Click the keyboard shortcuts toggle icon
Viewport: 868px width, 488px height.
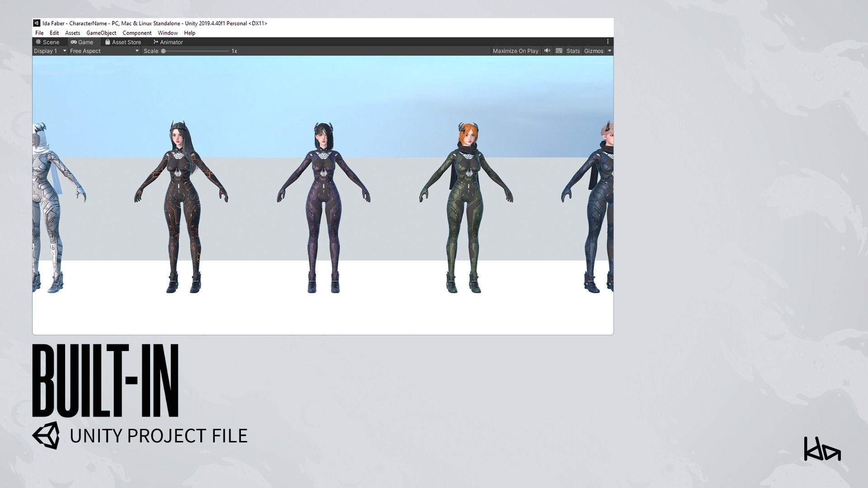point(559,51)
